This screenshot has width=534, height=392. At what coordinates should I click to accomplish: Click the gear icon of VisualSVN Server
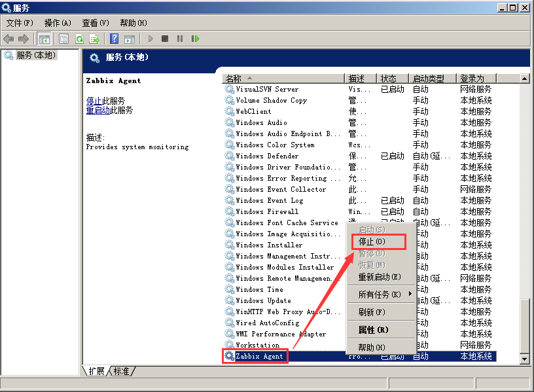pos(229,89)
